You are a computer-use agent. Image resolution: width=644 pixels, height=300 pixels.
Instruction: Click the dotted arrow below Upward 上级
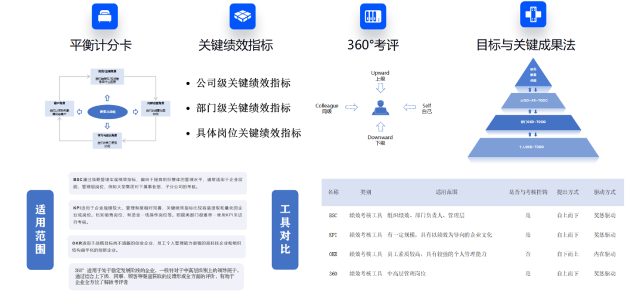(x=380, y=88)
